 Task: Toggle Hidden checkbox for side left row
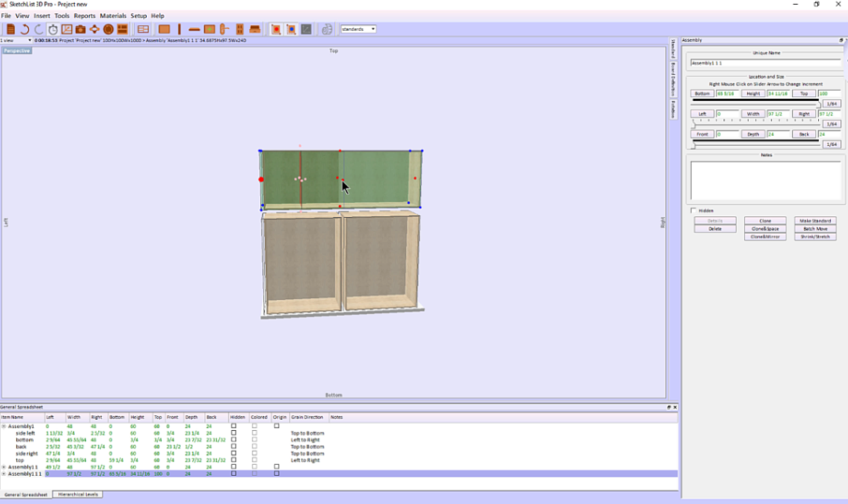[x=234, y=433]
